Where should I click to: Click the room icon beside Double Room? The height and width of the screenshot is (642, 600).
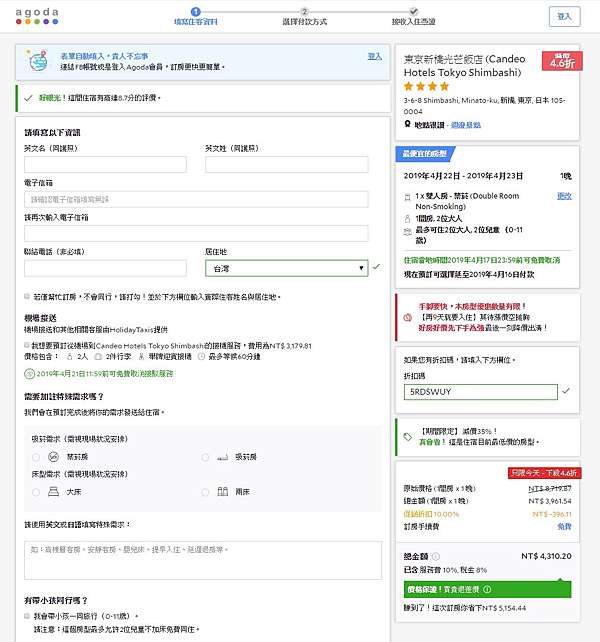pyautogui.click(x=408, y=197)
